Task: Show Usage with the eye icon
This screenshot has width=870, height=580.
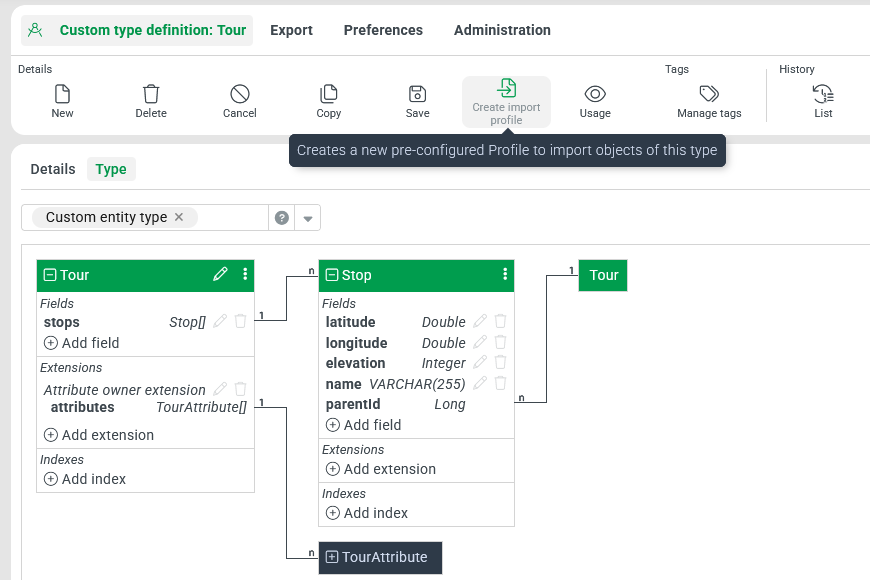Action: (595, 95)
